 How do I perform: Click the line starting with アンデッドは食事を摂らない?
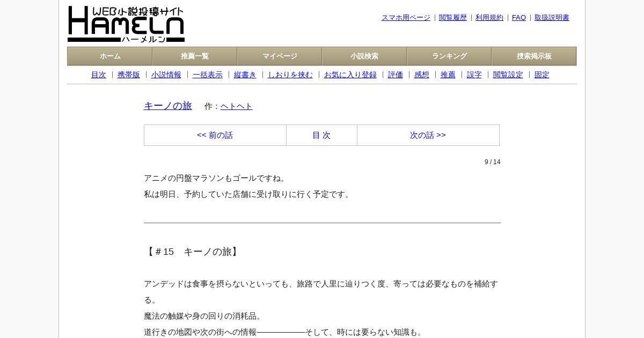pos(321,292)
